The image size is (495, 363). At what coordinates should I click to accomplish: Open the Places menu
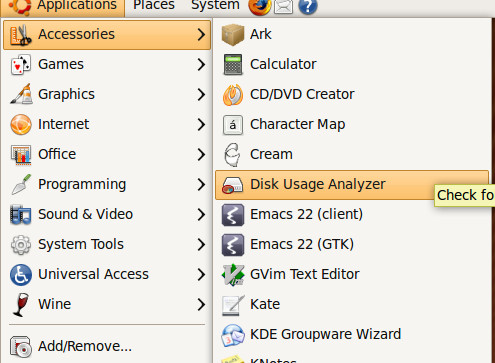tap(154, 5)
